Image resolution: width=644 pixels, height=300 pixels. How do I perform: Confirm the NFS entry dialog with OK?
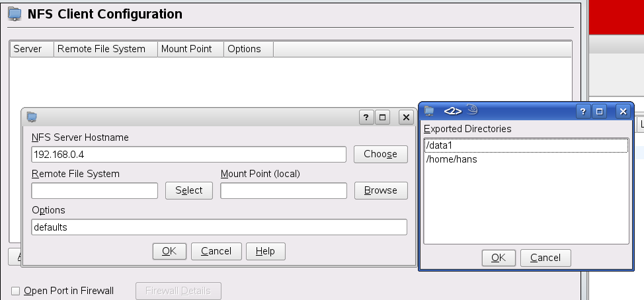169,251
